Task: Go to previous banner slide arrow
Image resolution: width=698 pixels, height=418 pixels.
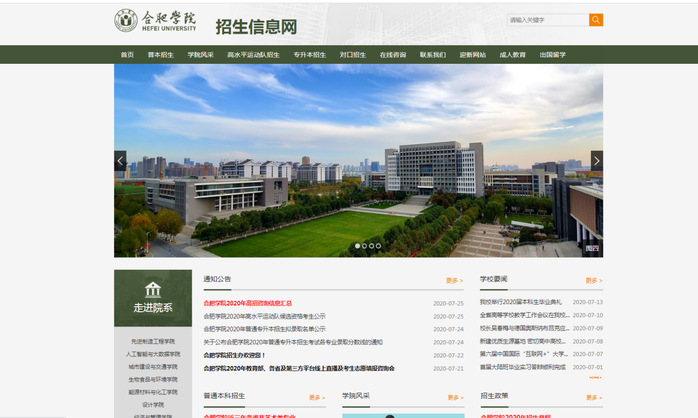Action: (x=120, y=160)
